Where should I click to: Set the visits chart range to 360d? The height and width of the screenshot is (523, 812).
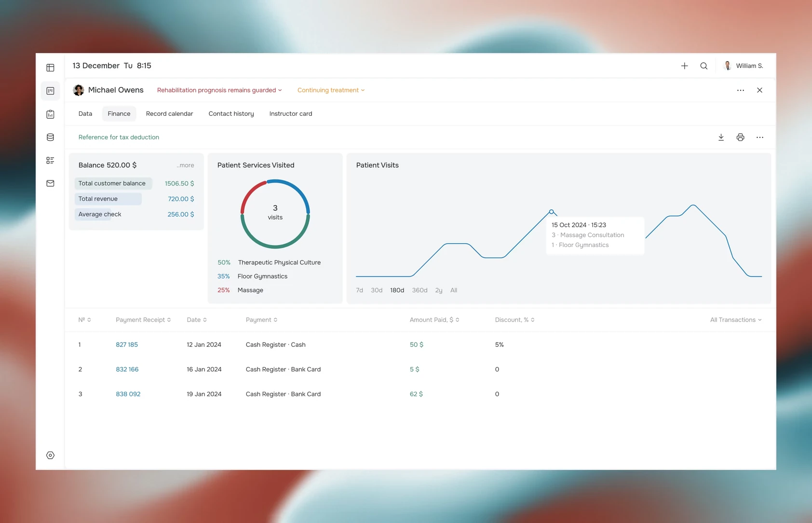click(x=420, y=290)
